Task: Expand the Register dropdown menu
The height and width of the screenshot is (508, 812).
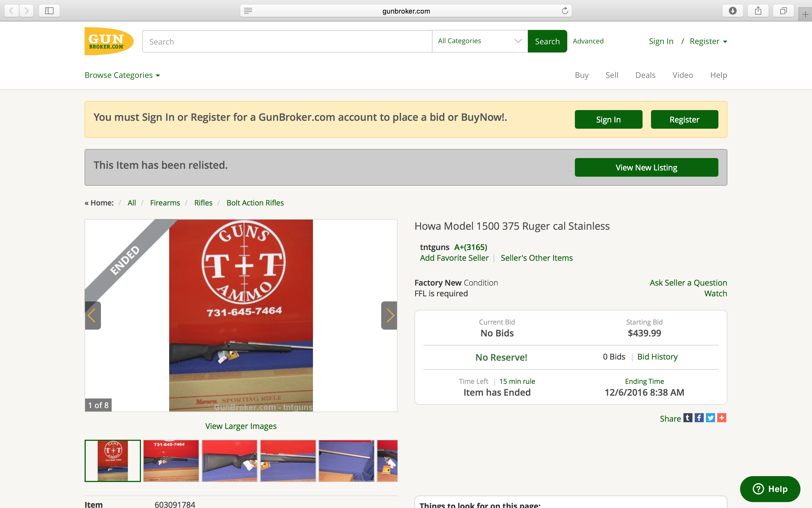Action: tap(708, 41)
